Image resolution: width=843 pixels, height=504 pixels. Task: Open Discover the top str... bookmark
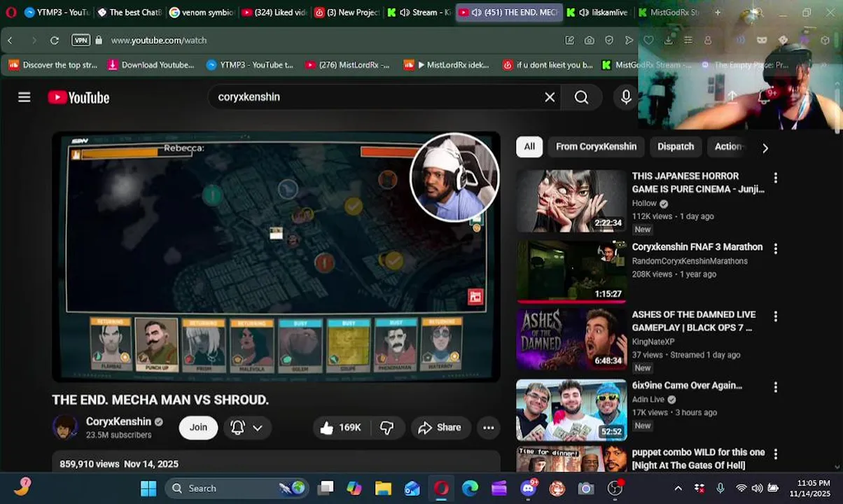point(54,65)
